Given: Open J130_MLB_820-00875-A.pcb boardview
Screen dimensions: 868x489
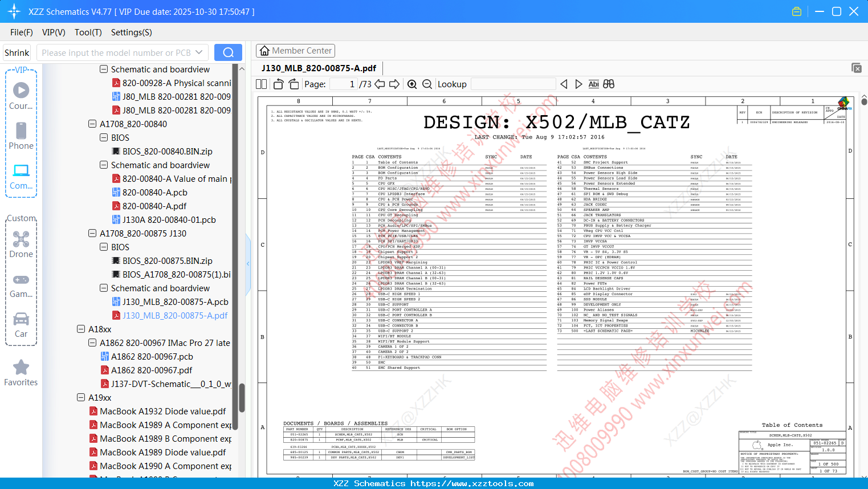Looking at the screenshot, I should pyautogui.click(x=170, y=301).
